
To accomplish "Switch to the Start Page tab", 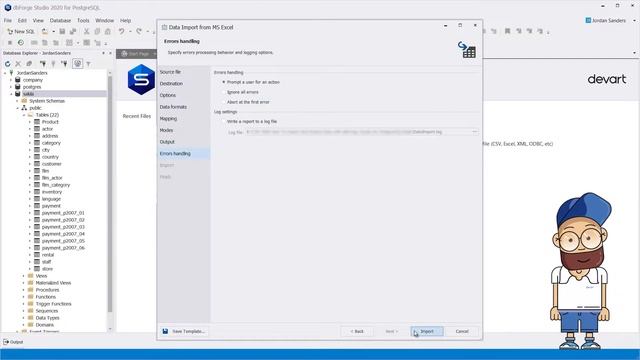I will 136,54.
